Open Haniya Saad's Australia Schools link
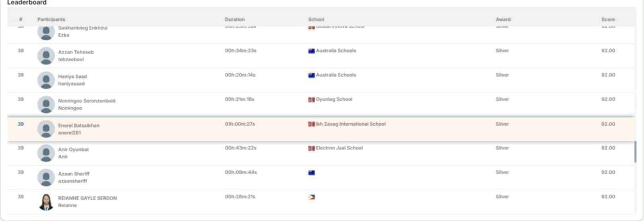 (336, 75)
